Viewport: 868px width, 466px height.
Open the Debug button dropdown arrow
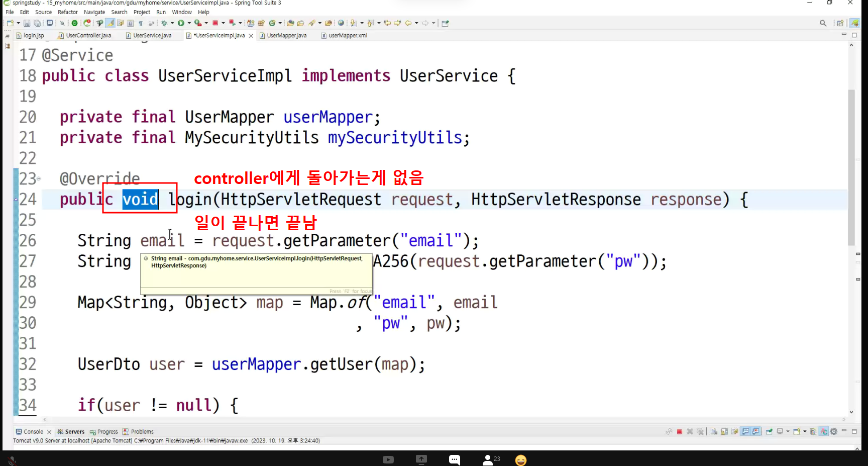click(172, 23)
